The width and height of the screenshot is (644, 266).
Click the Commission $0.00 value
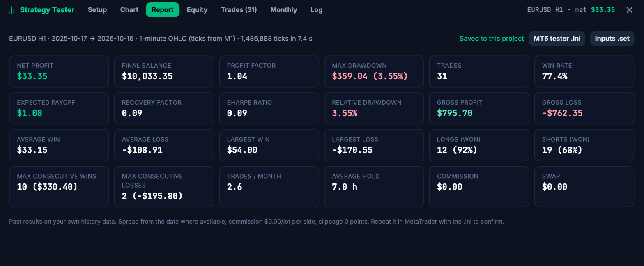pyautogui.click(x=450, y=187)
